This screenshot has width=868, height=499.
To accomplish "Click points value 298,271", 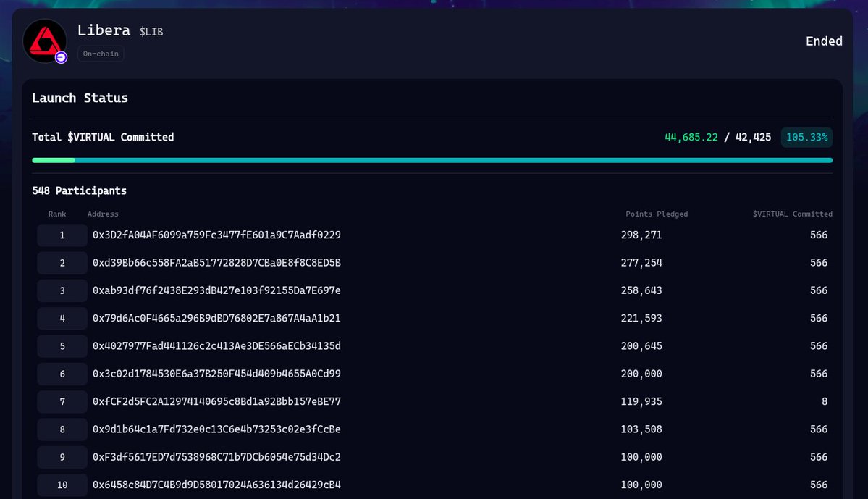I will coord(641,235).
